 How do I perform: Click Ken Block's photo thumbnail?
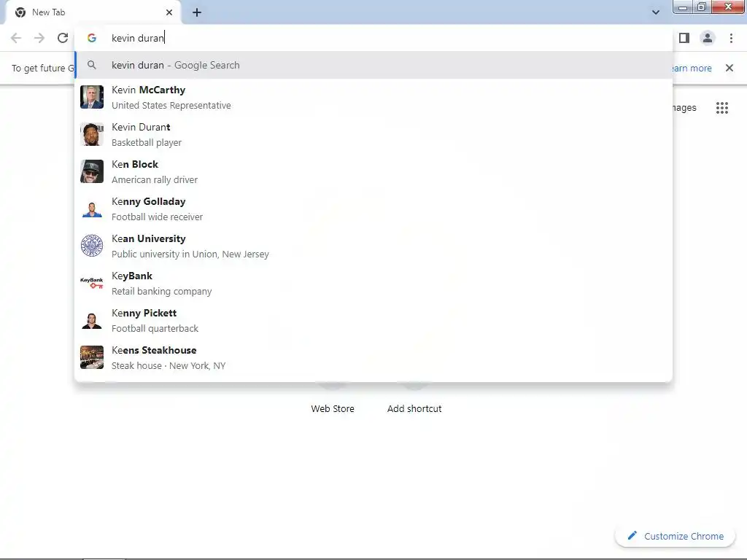tap(92, 171)
